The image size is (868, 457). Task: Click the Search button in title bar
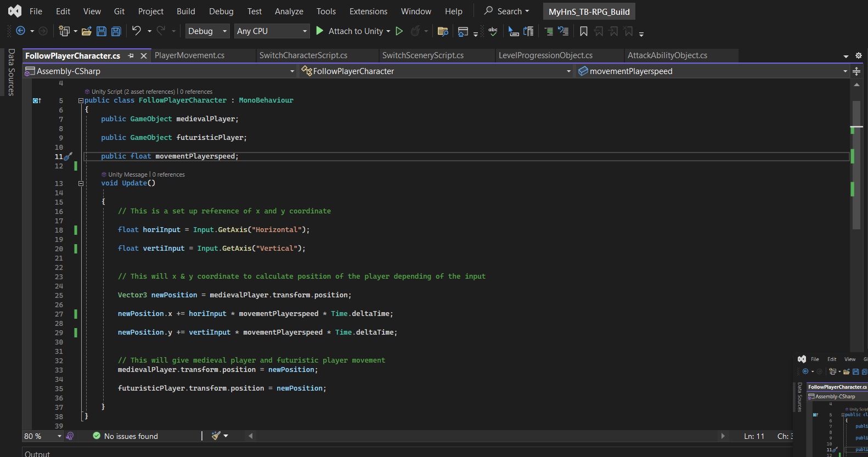506,11
